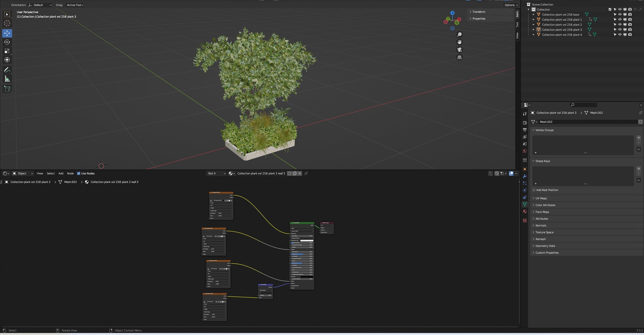Enable the Add Rest Position checkbox
Screen dimensions: 644x335
click(x=534, y=190)
